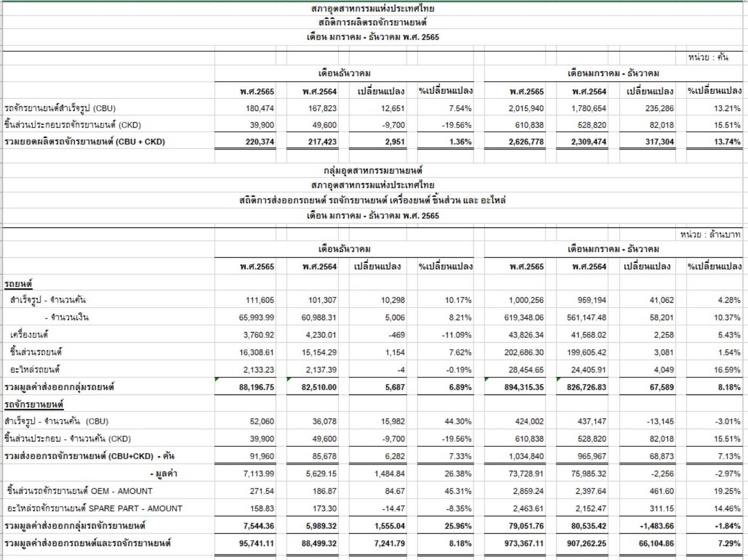Select cell with value 52,060
The height and width of the screenshot is (560, 748).
tap(262, 422)
